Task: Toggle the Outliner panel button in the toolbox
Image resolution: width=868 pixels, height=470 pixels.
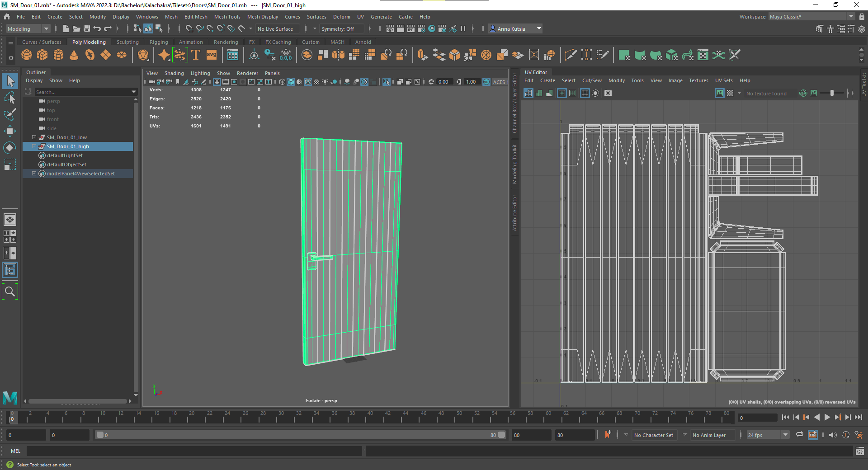Action: point(10,270)
